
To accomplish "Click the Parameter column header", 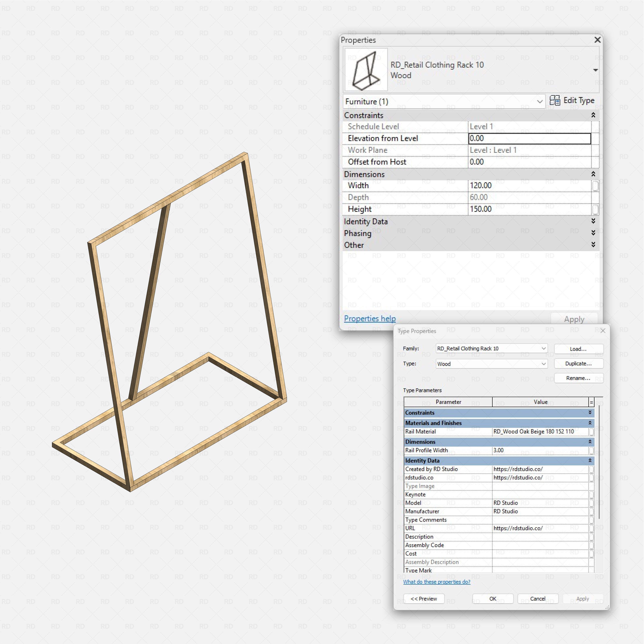I will 448,402.
